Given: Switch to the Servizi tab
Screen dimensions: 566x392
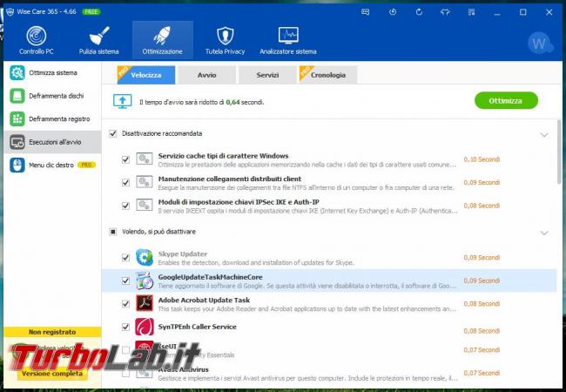Looking at the screenshot, I should (267, 75).
